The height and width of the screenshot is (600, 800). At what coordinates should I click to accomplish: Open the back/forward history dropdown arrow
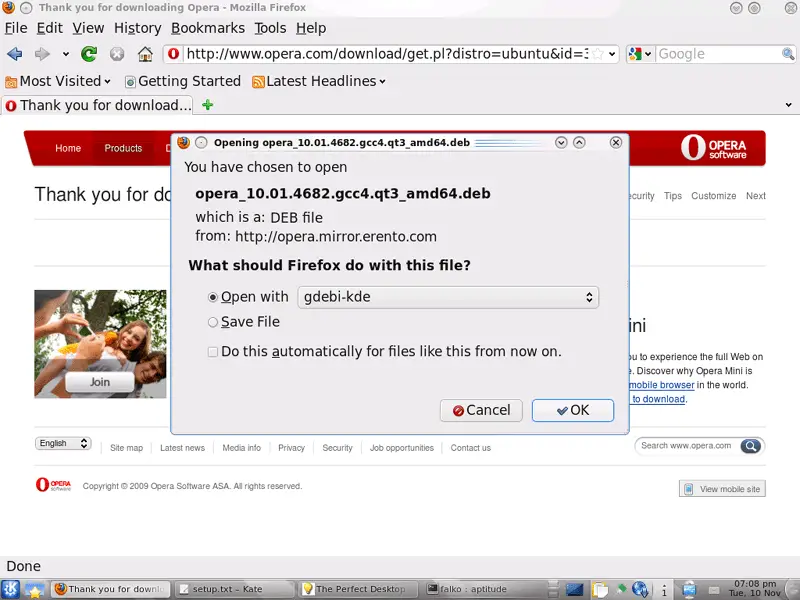[x=66, y=54]
